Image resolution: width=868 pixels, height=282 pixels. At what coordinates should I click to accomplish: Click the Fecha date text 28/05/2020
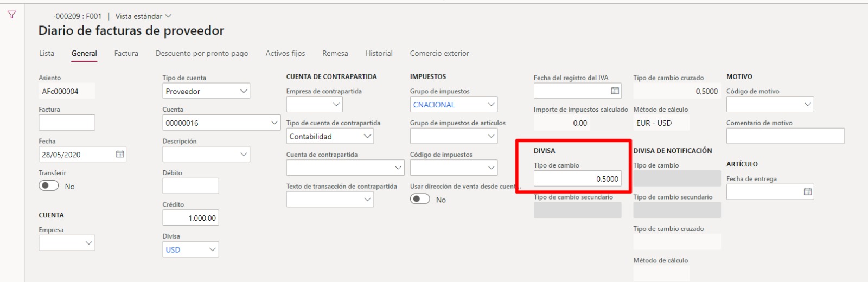click(x=61, y=155)
